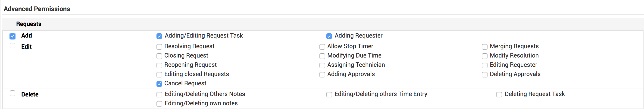Enable Editing Requester permission
Viewport: 644px width, 109px height.
pyautogui.click(x=485, y=65)
